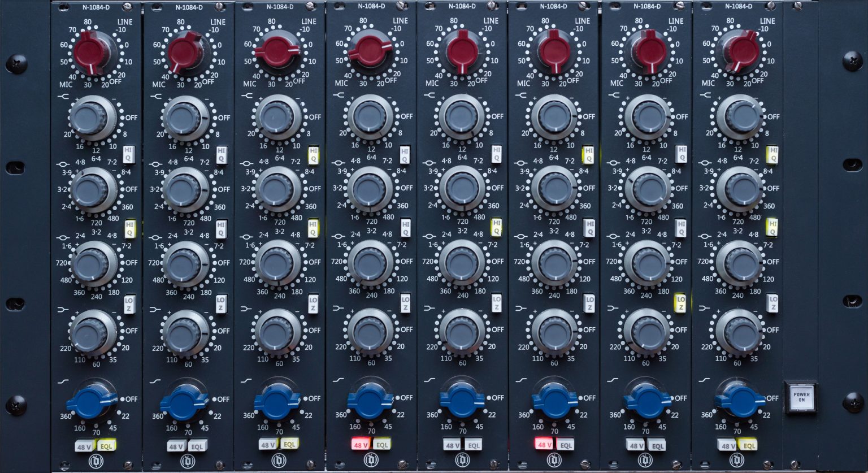
Task: Click the OFF position near channel two's gain knob
Action: (207, 81)
